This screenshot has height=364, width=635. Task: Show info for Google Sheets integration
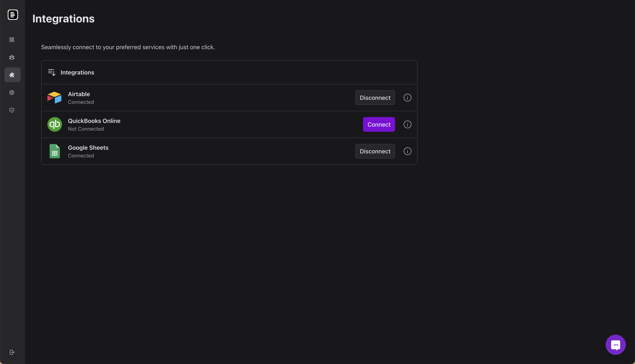tap(407, 151)
